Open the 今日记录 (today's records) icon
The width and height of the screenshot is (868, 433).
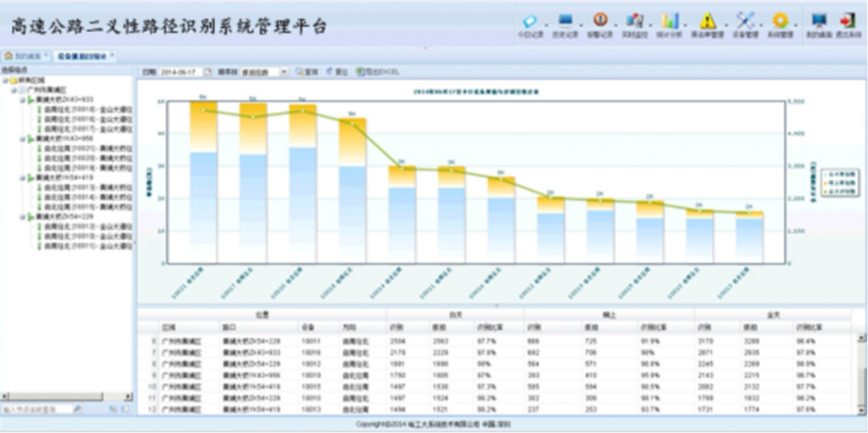(x=529, y=24)
